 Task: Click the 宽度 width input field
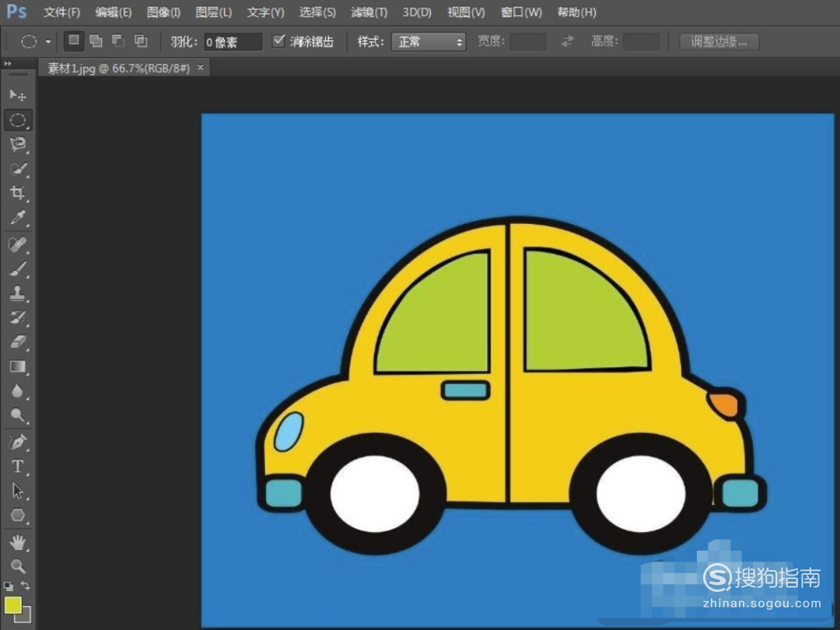[x=527, y=42]
